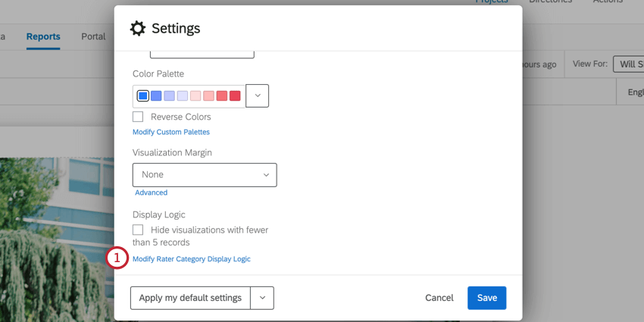Open the View For dropdown
The height and width of the screenshot is (322, 644).
point(628,64)
